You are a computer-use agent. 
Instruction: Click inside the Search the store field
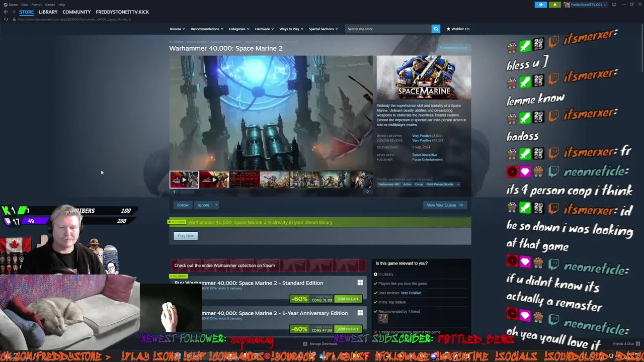(388, 29)
